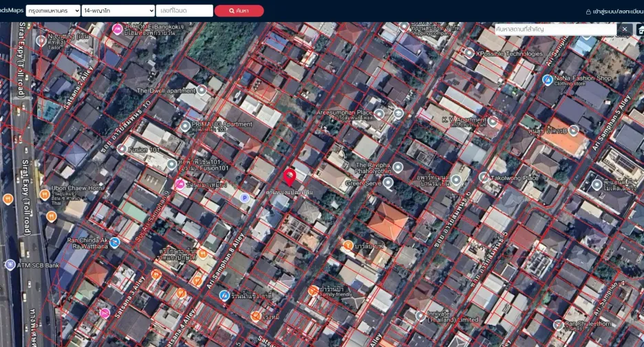The image size is (644, 347).
Task: Click the Ubon Chaew Horn restaurant icon
Action: (45, 194)
